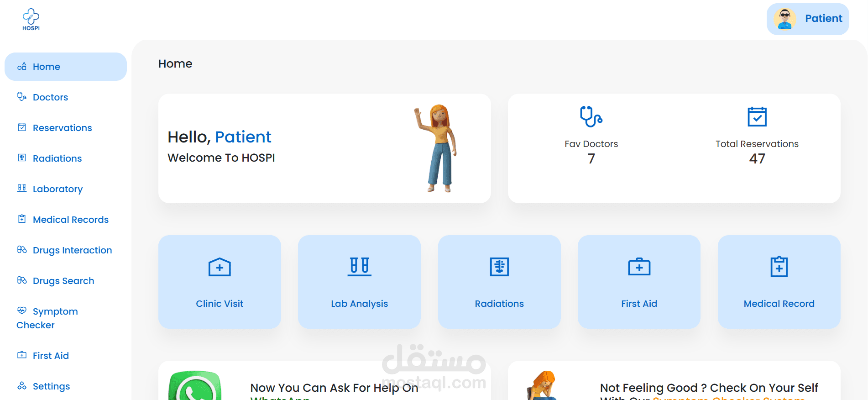Image resolution: width=868 pixels, height=400 pixels.
Task: Click the Home page heading
Action: tap(175, 63)
